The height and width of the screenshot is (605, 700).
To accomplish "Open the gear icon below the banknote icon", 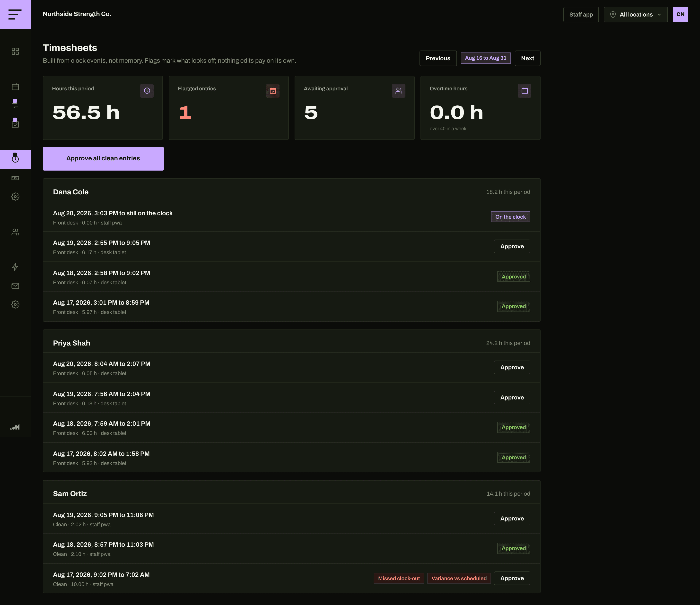I will click(x=15, y=197).
